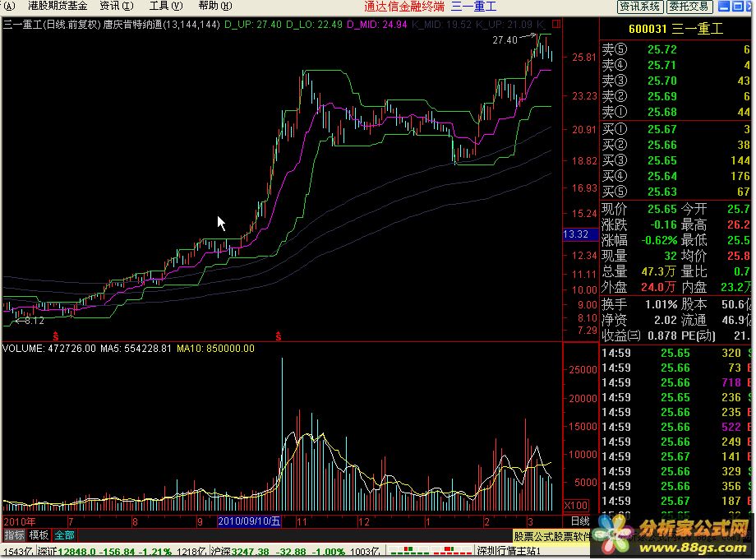This screenshot has height=560, width=756.
Task: Click the red-green market breadth indicator
Action: [430, 551]
